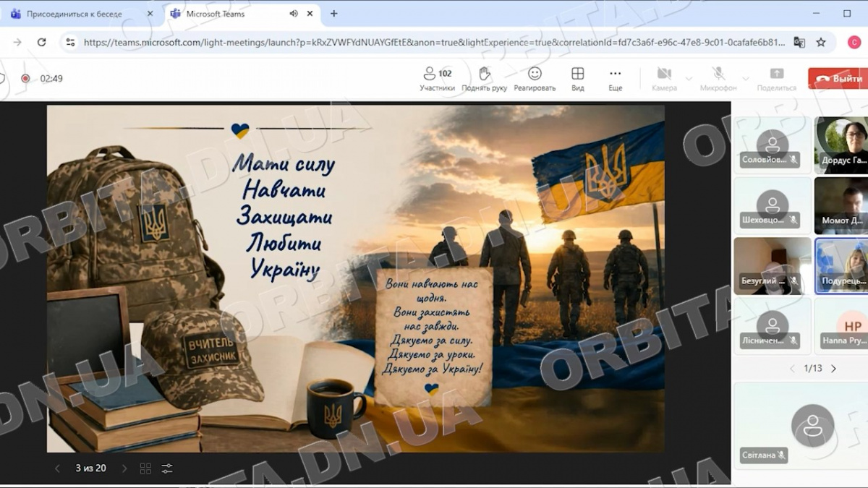Select the Безуглий participant video tile
This screenshot has width=868, height=488.
(772, 265)
